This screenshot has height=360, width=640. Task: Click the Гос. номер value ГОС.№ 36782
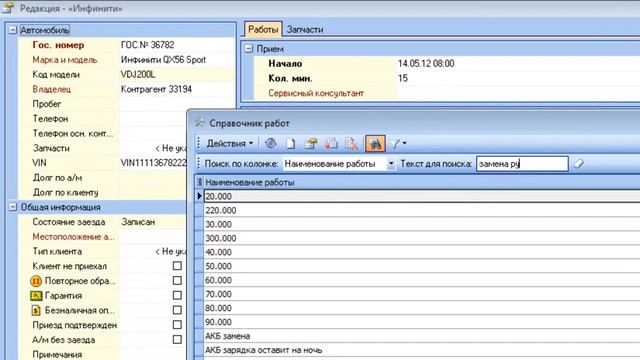point(148,45)
